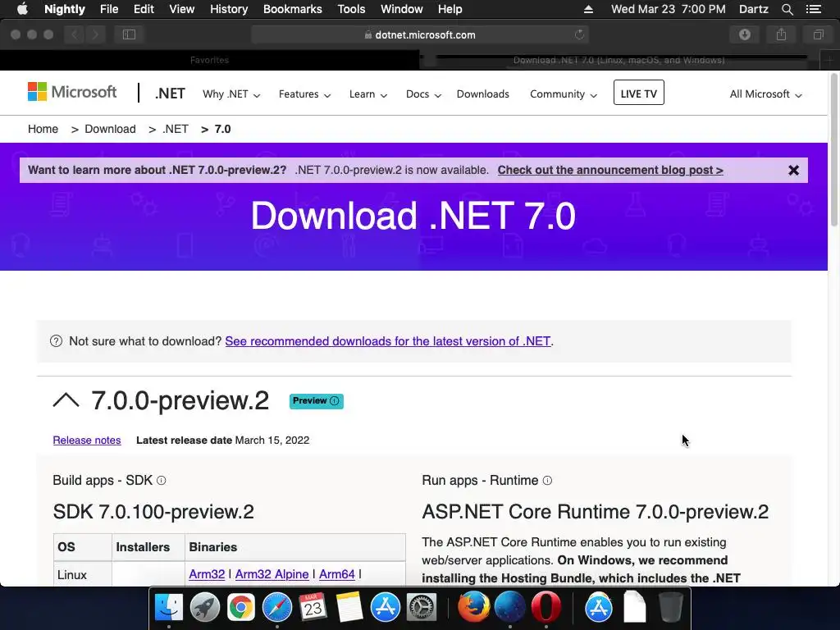Open the Apple menu
This screenshot has height=630, width=840.
[22, 9]
